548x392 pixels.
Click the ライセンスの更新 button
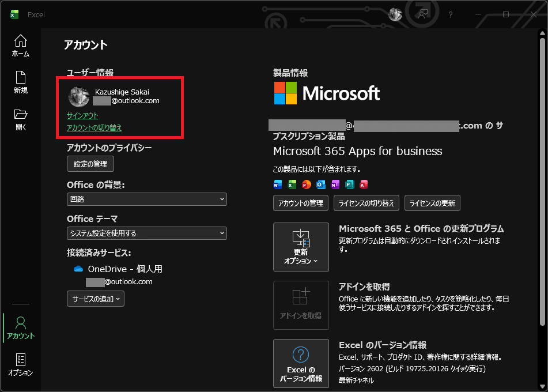[x=432, y=203]
